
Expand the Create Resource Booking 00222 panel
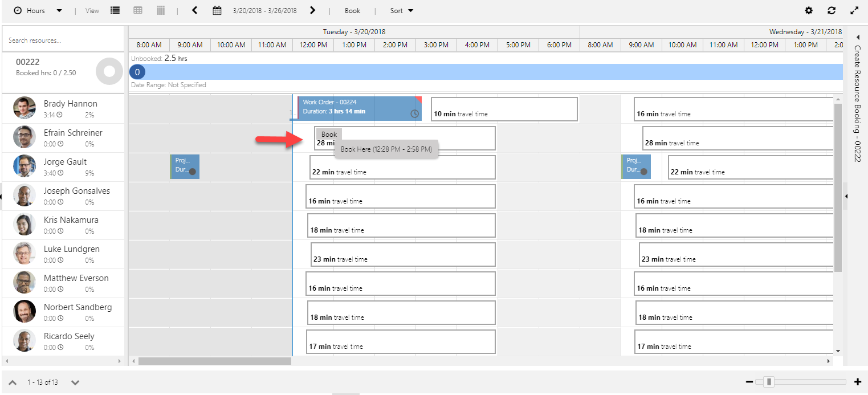point(858,37)
